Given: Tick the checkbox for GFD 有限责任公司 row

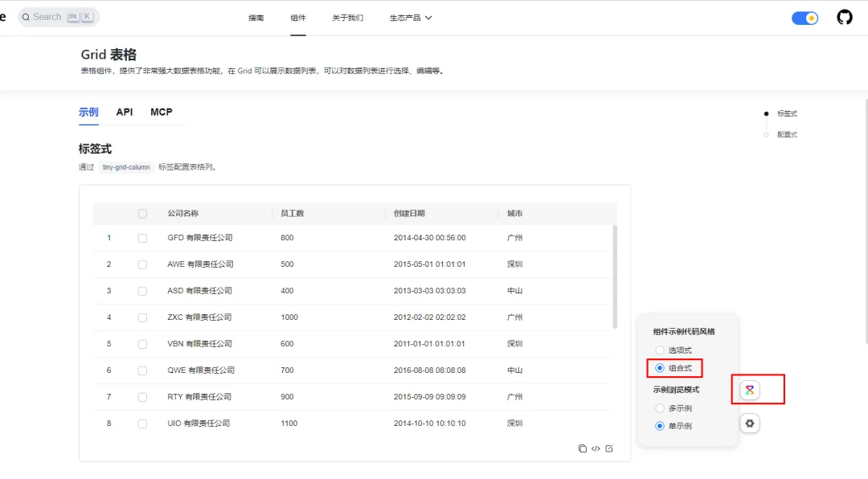Looking at the screenshot, I should (142, 238).
